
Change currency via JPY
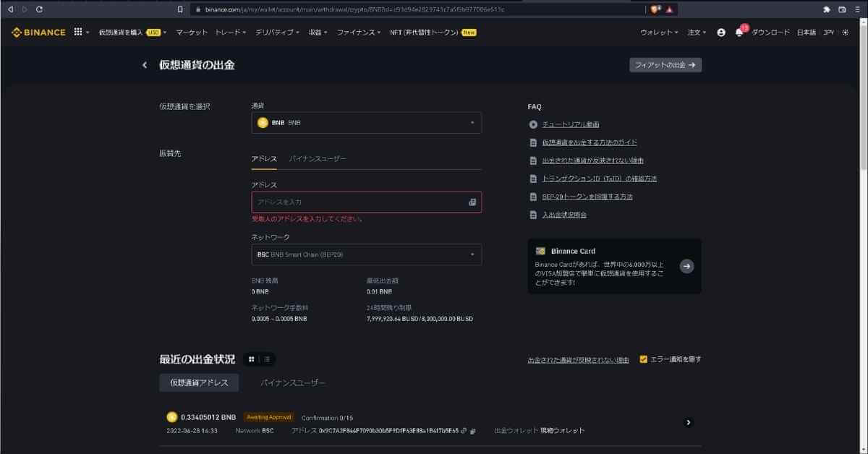tap(829, 33)
